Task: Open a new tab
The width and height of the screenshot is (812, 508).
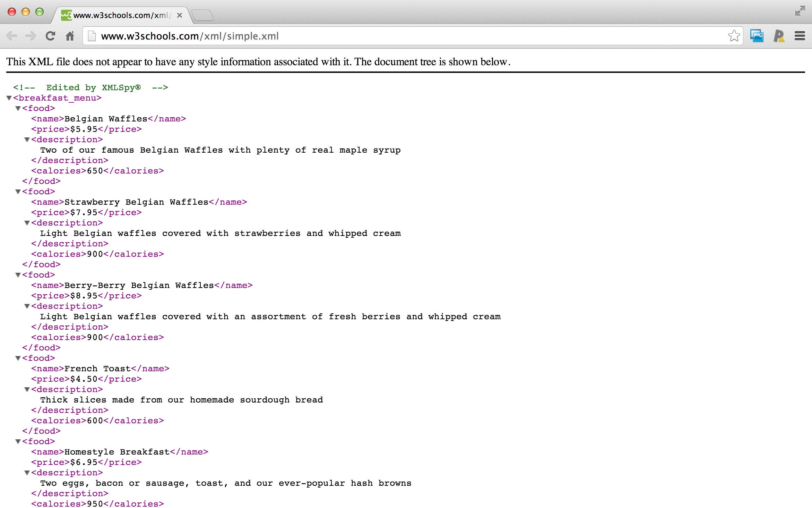Action: click(x=202, y=15)
